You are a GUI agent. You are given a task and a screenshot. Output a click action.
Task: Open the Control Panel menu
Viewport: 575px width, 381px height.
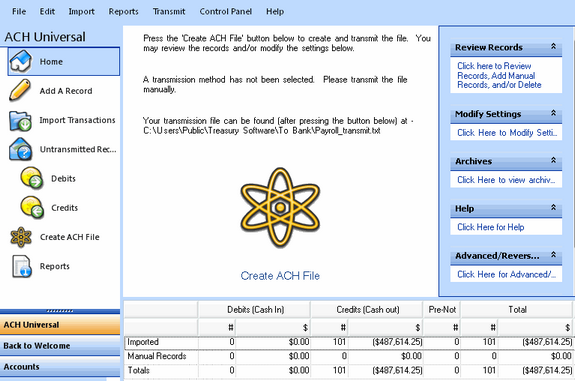tap(226, 12)
